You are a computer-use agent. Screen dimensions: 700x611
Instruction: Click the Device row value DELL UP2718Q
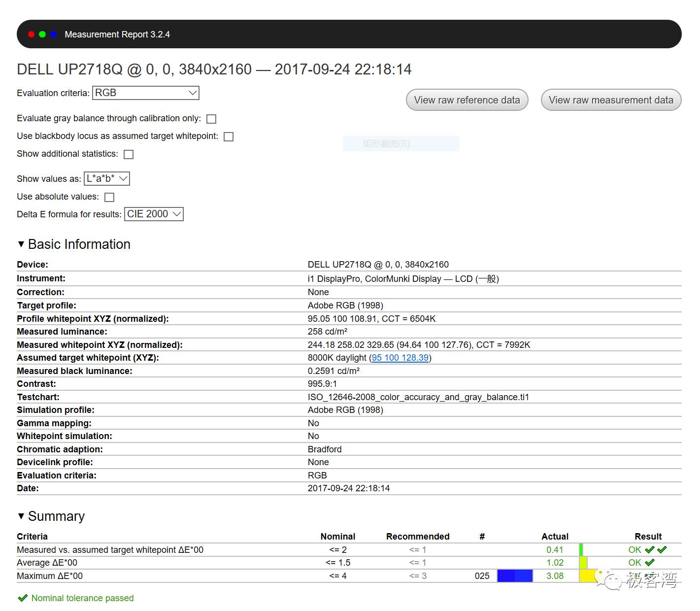point(378,265)
